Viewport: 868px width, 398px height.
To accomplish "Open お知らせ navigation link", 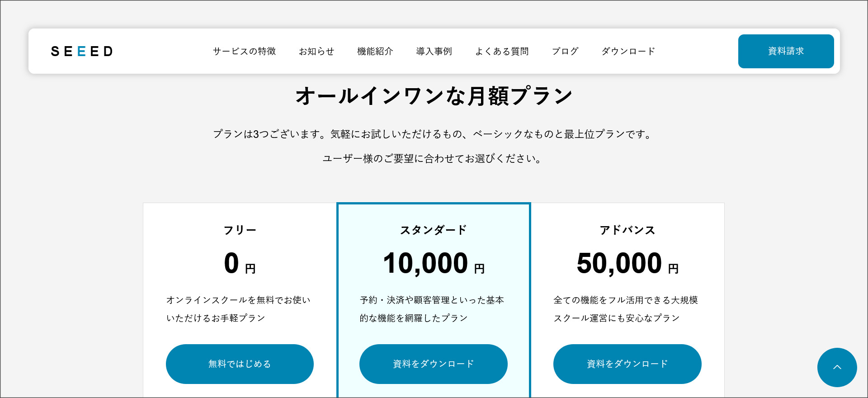I will click(x=316, y=51).
